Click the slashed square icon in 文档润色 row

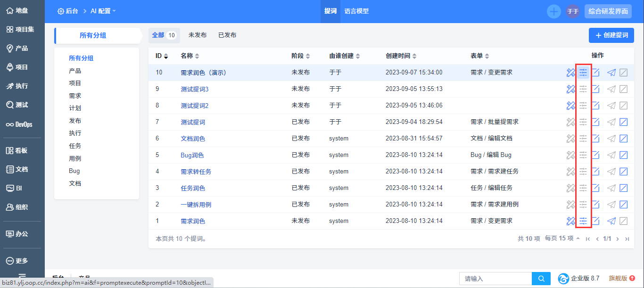pyautogui.click(x=623, y=139)
